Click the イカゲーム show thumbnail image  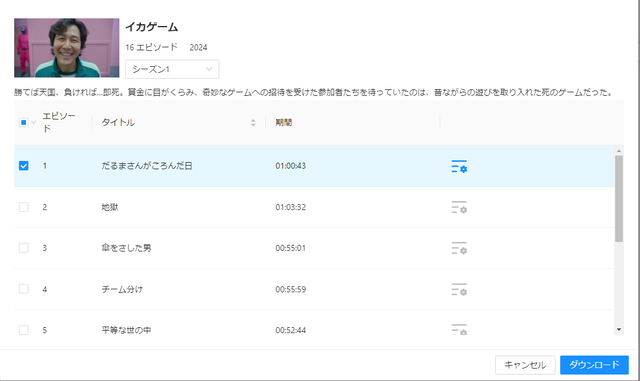[x=67, y=48]
